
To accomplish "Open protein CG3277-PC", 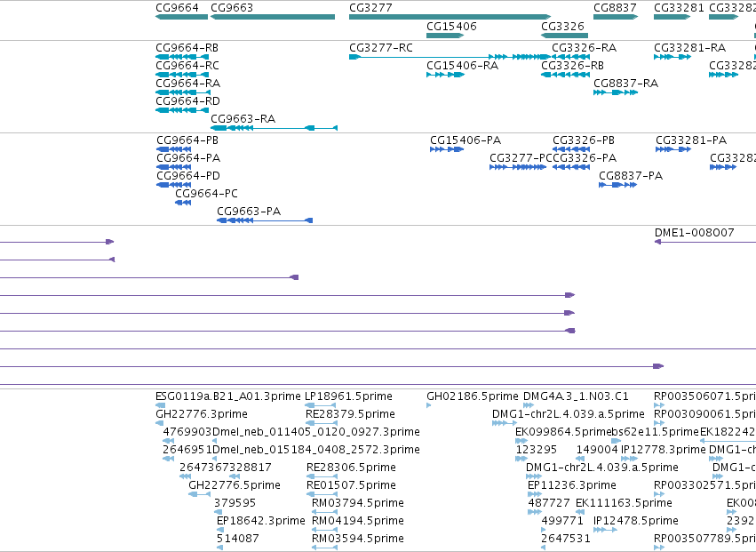I will [x=521, y=158].
